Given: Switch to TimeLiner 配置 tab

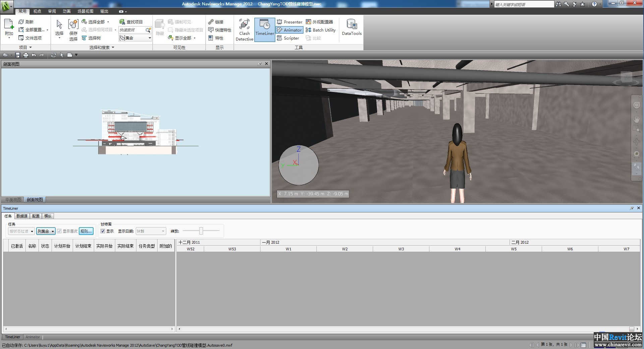Looking at the screenshot, I should pos(36,216).
